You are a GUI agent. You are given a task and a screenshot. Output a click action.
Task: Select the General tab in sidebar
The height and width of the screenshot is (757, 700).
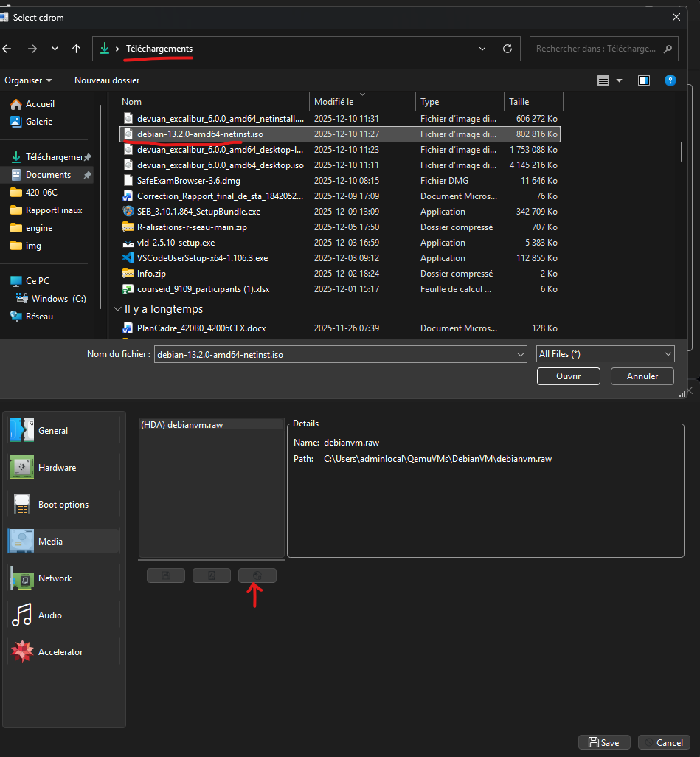click(x=53, y=431)
